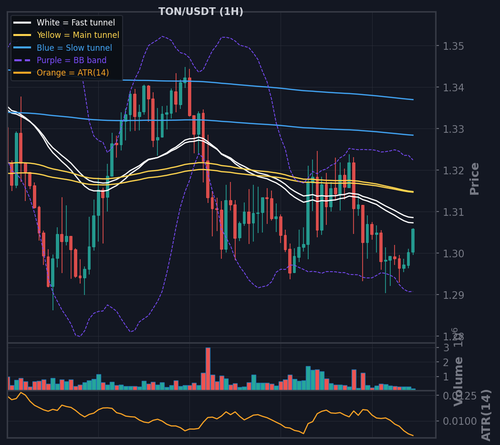
Task: Click the 1.34 price axis label
Action: (453, 88)
